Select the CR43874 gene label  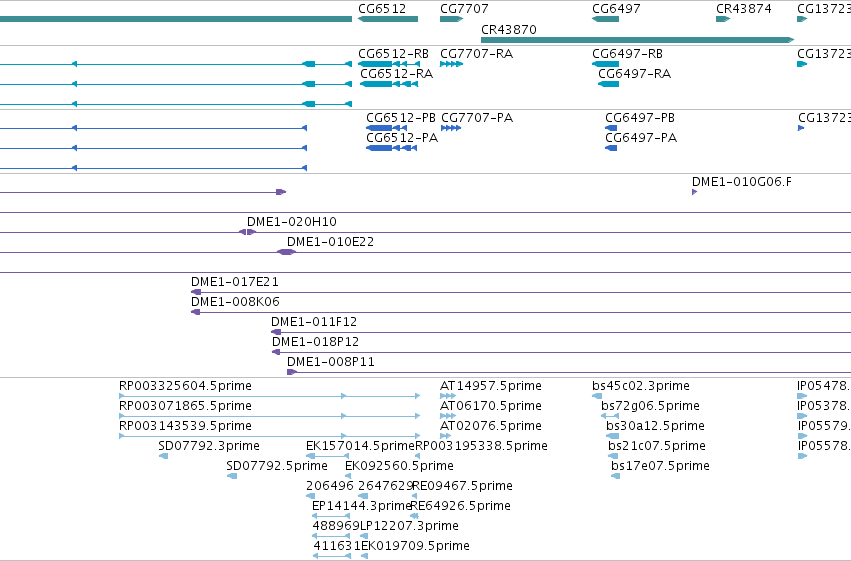tap(744, 9)
